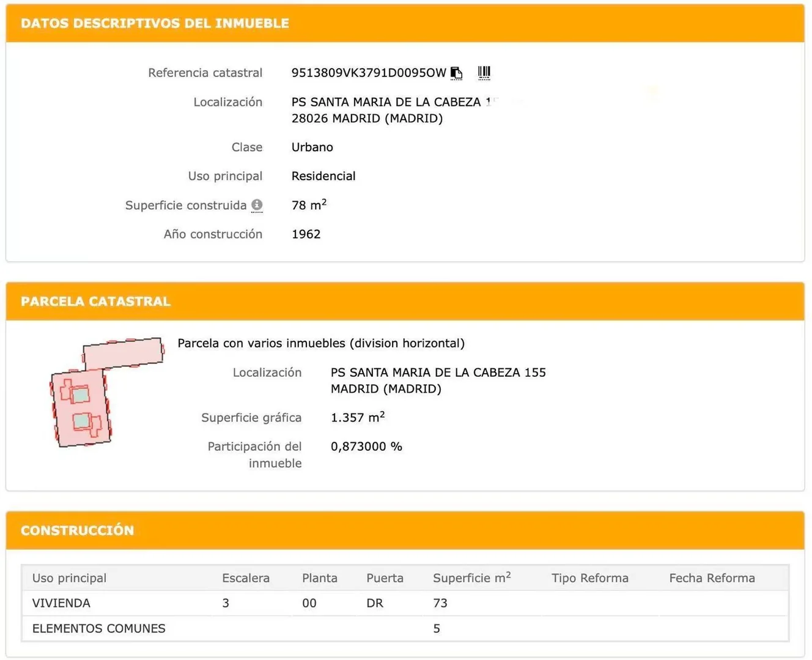Select the Superficie gráfica value 1.357 m²
This screenshot has width=812, height=660.
358,417
